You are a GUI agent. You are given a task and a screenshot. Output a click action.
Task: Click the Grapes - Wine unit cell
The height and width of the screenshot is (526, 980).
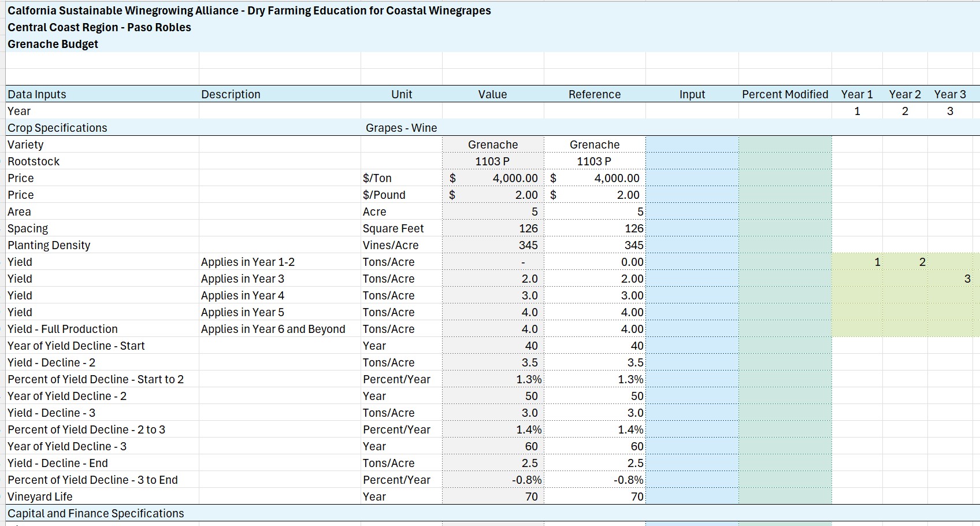pos(401,128)
